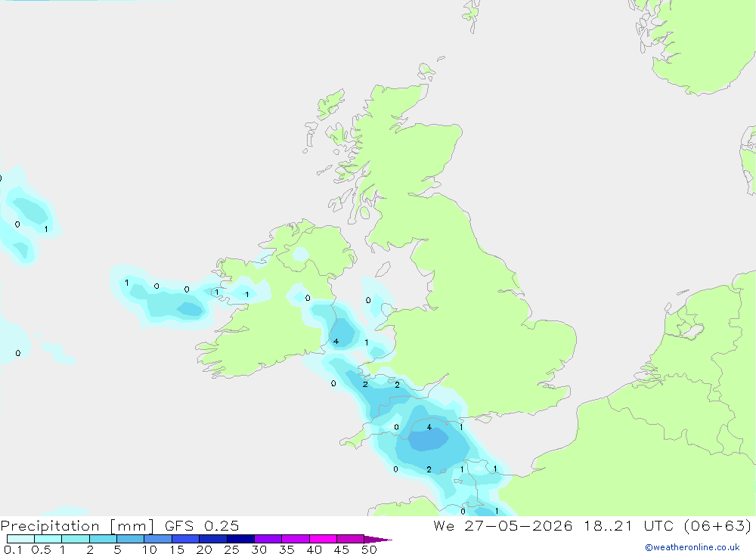Click the 20–25 mm dark blue legend swatch
756x554 pixels.
tap(212, 539)
